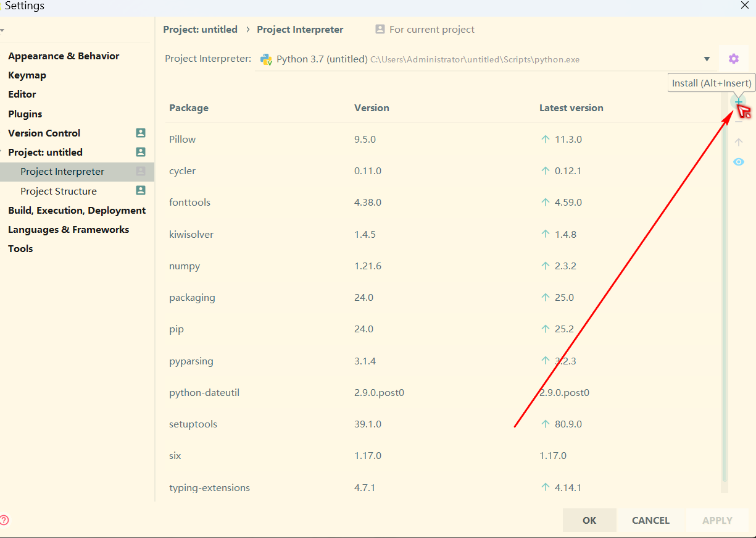Click the Version Control project-level icon
Viewport: 756px width, 538px height.
click(x=141, y=133)
